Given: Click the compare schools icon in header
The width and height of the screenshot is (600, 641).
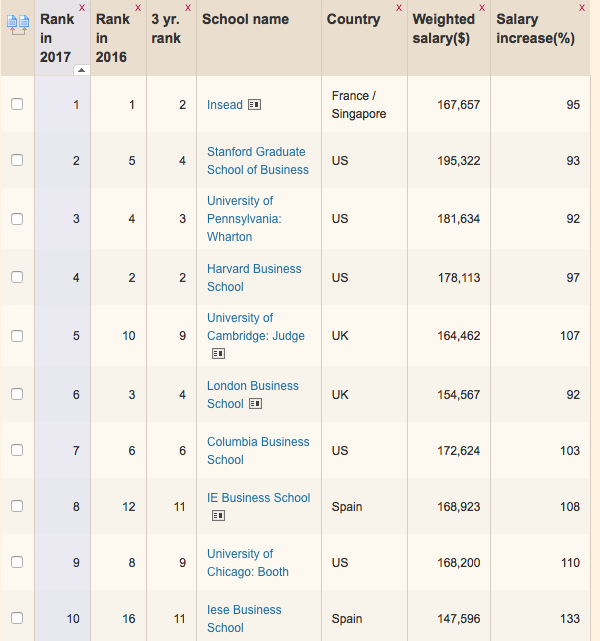Looking at the screenshot, I should (x=18, y=25).
